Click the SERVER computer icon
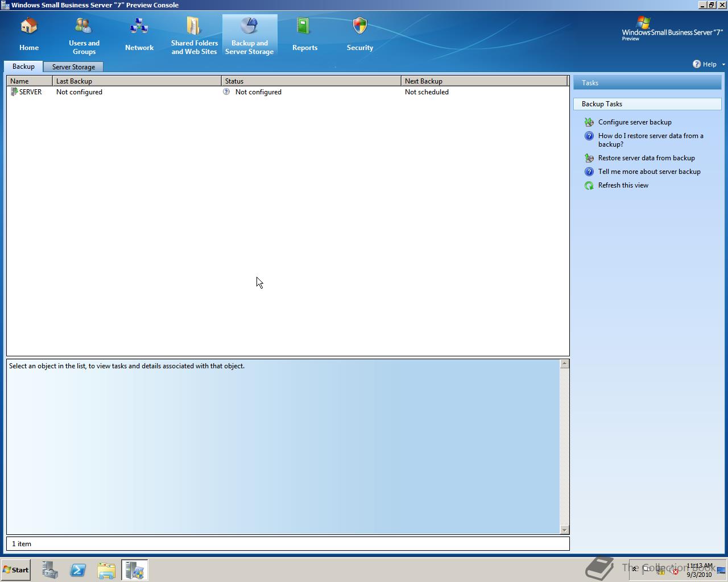Viewport: 728px width, 582px height. pos(14,92)
